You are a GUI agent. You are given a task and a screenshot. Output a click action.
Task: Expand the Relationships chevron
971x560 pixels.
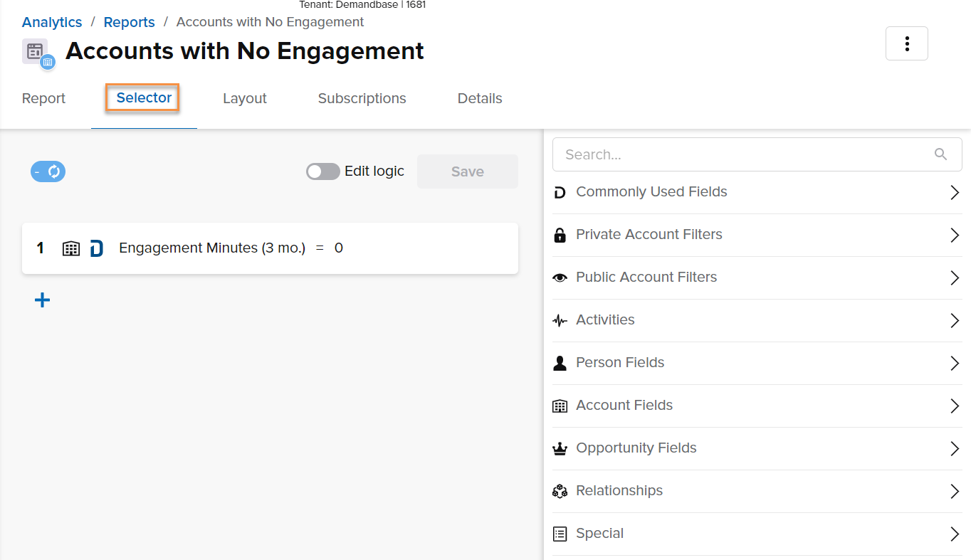pos(955,491)
